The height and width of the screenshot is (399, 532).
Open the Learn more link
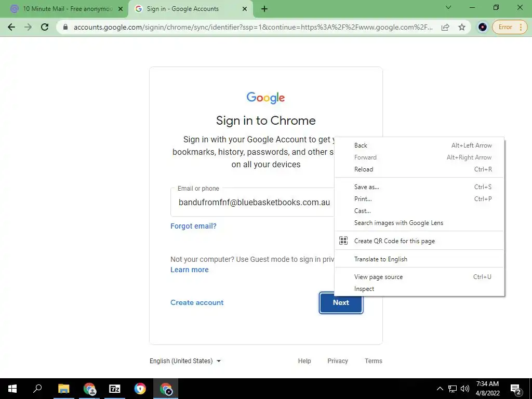pyautogui.click(x=189, y=270)
